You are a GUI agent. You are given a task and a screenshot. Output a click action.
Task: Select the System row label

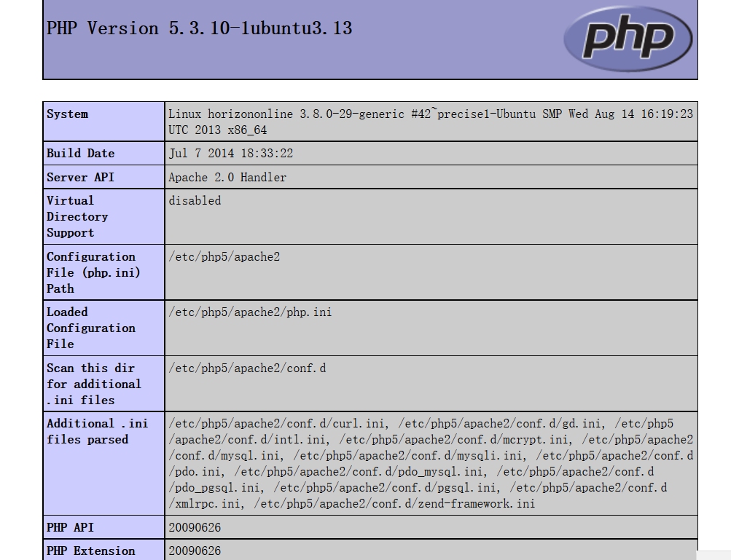coord(104,122)
